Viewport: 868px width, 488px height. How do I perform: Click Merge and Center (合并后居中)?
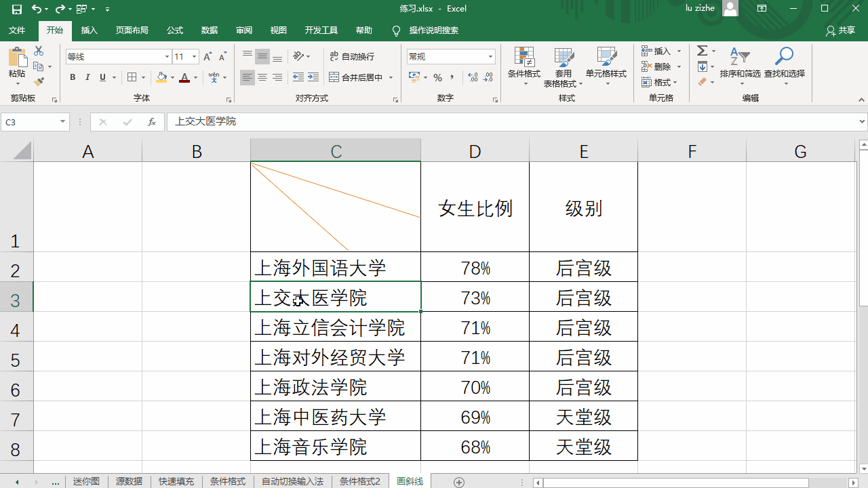click(x=356, y=78)
